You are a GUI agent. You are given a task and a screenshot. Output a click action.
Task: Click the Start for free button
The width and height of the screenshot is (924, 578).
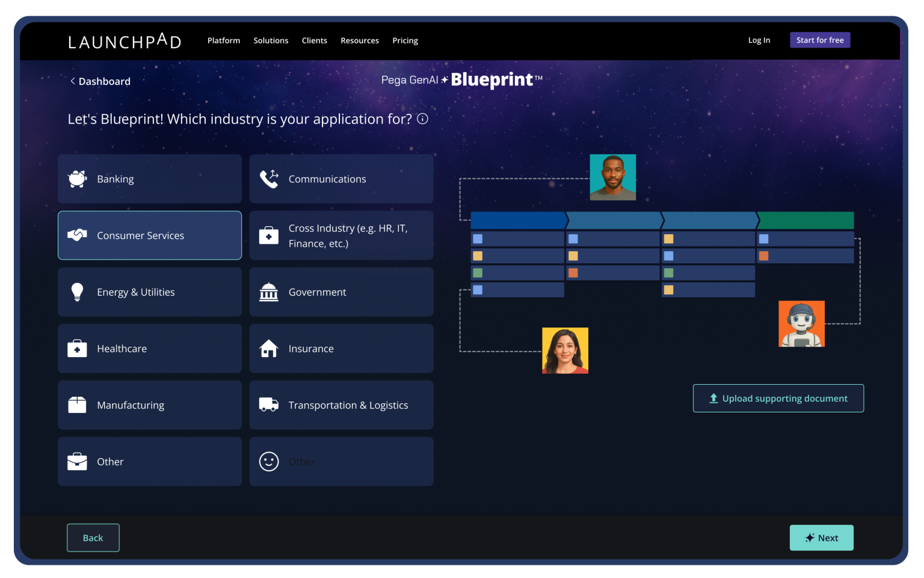tap(820, 40)
